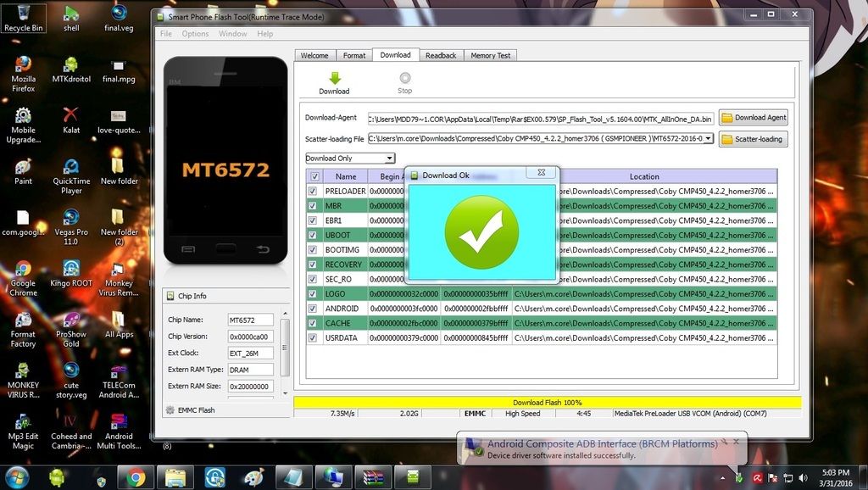Uncheck the UBOOT partition checkbox

click(x=313, y=236)
